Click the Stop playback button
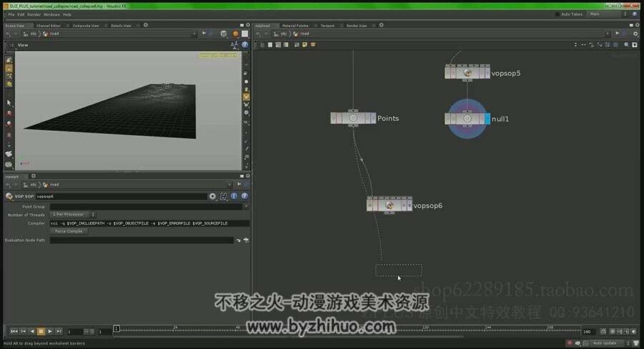Screen dimensions: 644x349 coord(41,331)
